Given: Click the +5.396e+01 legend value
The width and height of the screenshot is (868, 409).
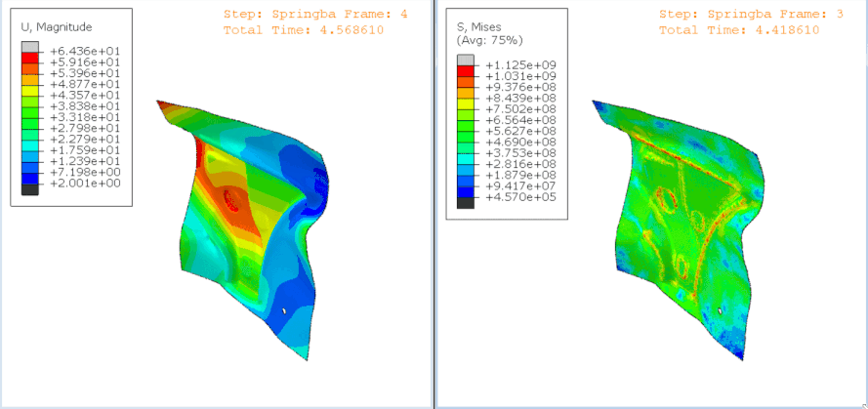Looking at the screenshot, I should 85,73.
